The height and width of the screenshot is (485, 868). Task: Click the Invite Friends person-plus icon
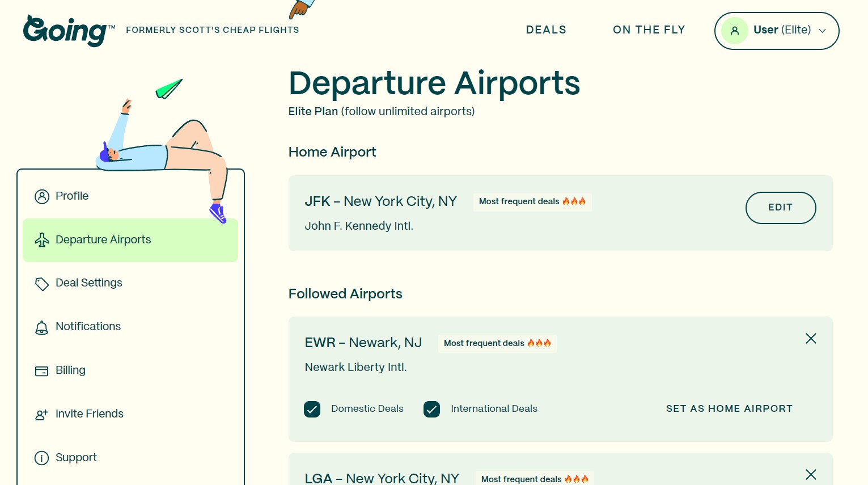[x=41, y=415]
